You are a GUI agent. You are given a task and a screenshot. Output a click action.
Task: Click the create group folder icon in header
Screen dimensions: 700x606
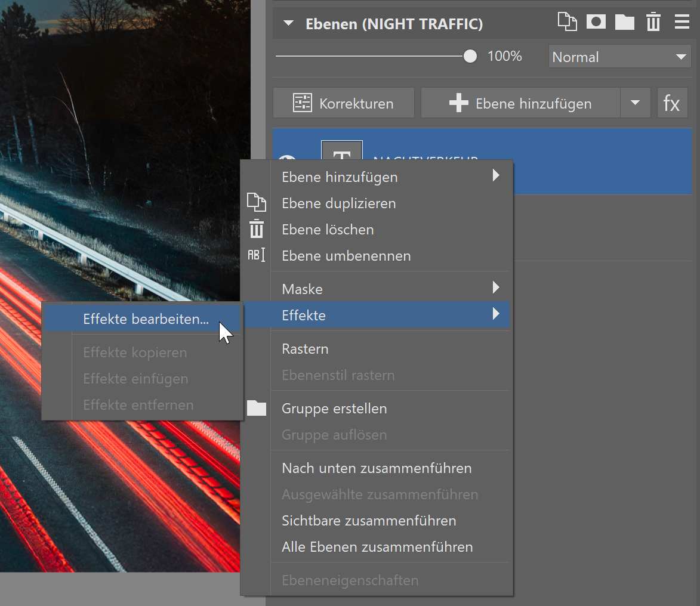point(624,23)
